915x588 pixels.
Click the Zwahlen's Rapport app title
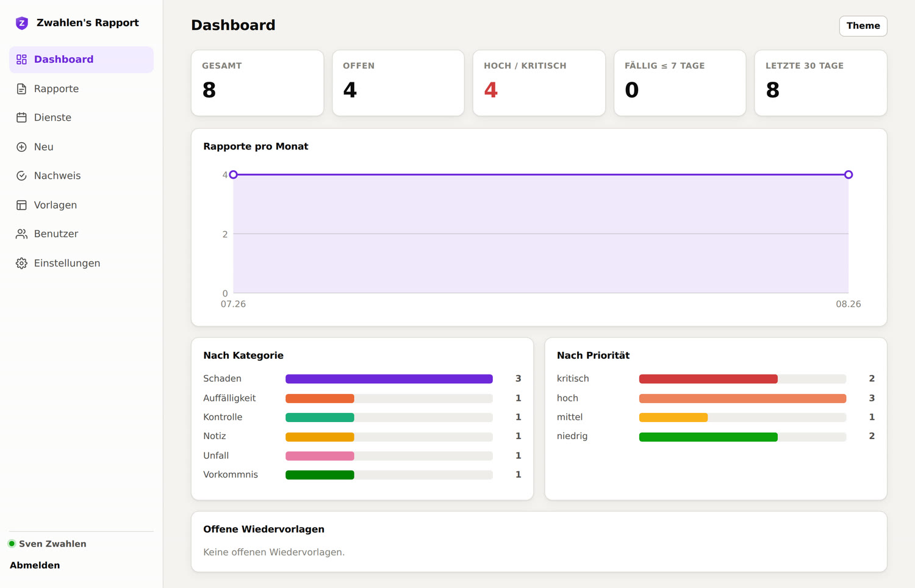point(88,23)
